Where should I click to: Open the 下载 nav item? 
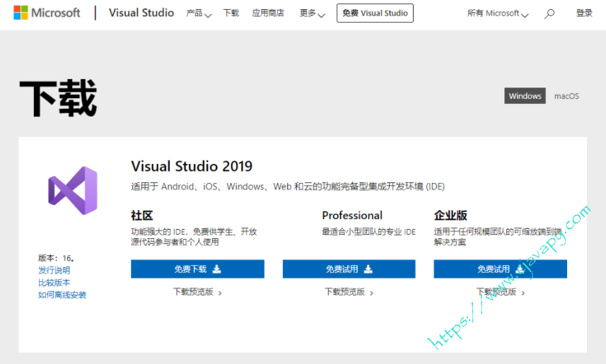point(231,13)
